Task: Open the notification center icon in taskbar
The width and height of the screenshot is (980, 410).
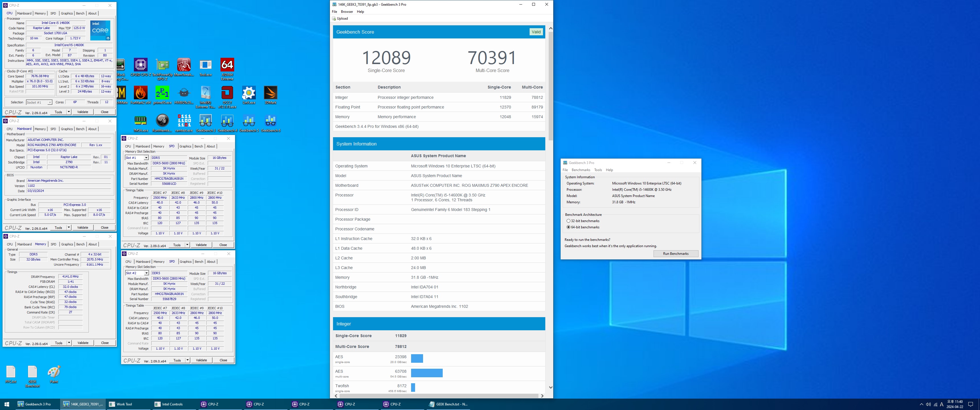Action: point(971,404)
